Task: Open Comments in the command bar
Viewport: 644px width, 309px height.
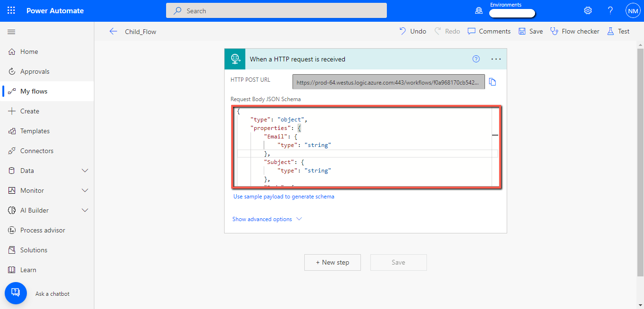Action: click(x=489, y=31)
